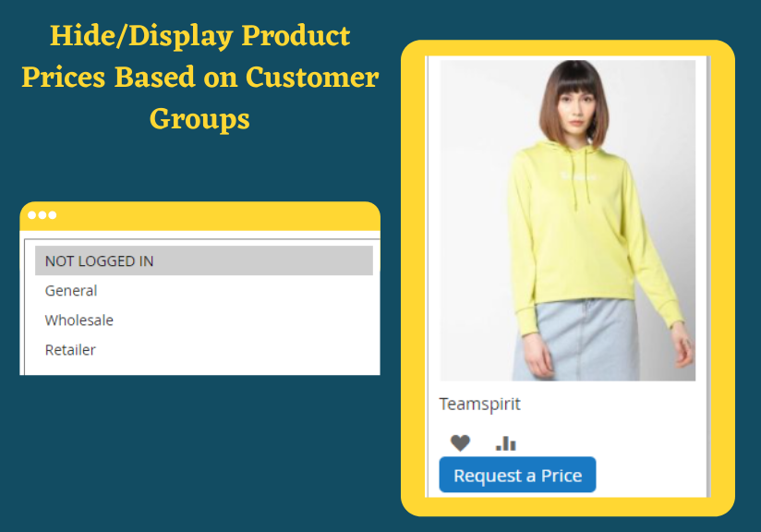Screen dimensions: 761x532
Task: Choose Wholesale in the group list
Action: click(79, 320)
